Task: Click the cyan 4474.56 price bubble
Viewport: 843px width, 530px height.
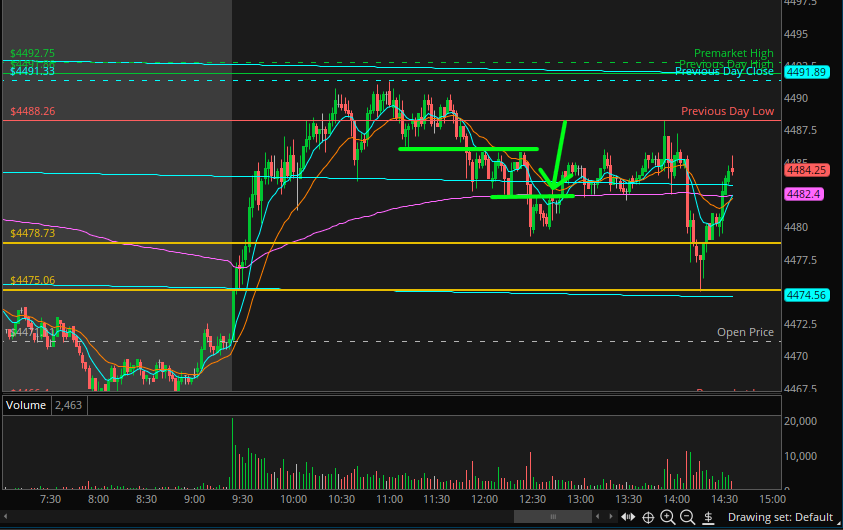Action: click(x=804, y=295)
